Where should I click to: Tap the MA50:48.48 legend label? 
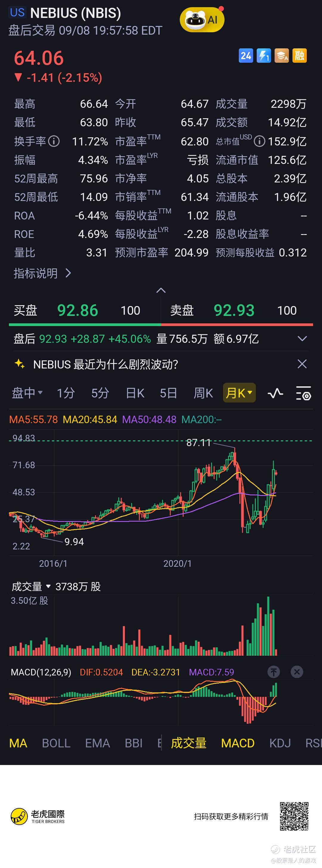click(x=149, y=420)
